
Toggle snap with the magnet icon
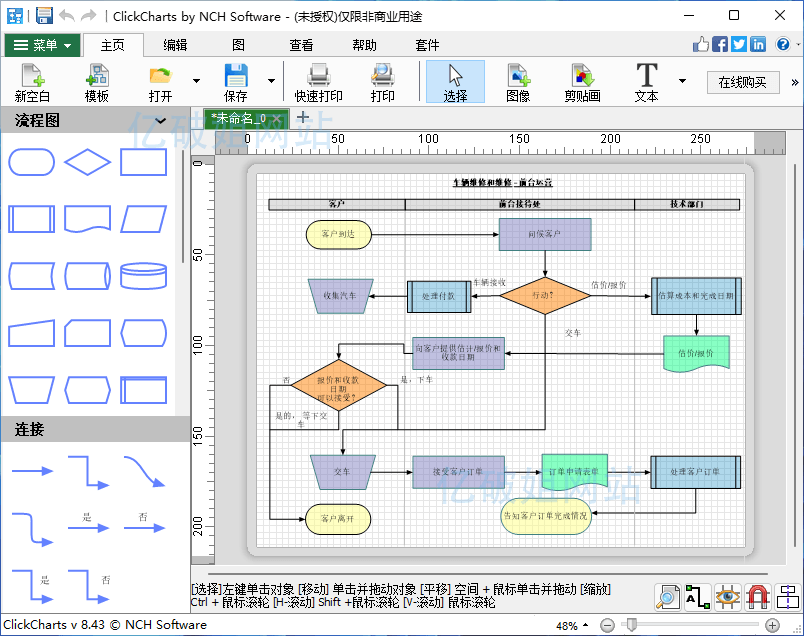tap(758, 597)
